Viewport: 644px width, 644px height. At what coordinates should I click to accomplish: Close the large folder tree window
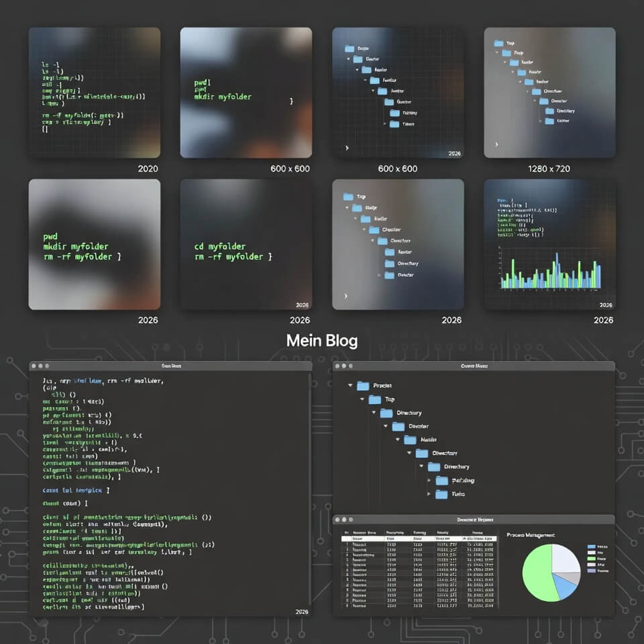(337, 366)
